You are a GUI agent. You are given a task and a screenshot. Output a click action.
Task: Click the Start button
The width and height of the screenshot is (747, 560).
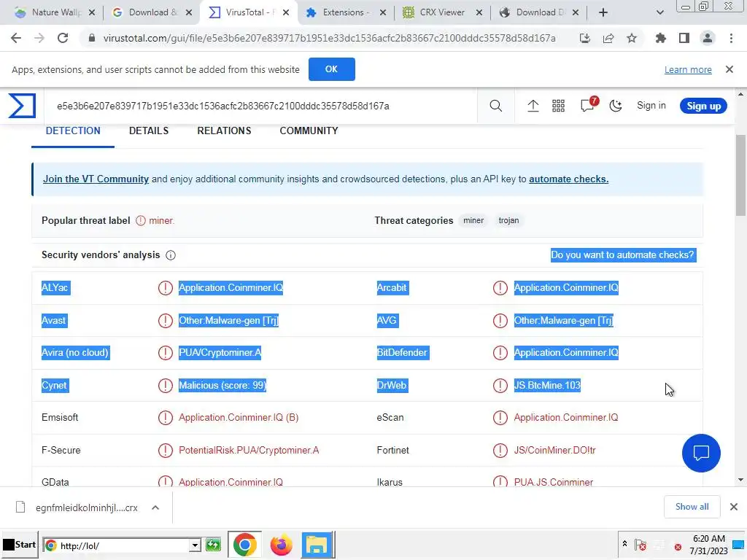click(x=19, y=545)
